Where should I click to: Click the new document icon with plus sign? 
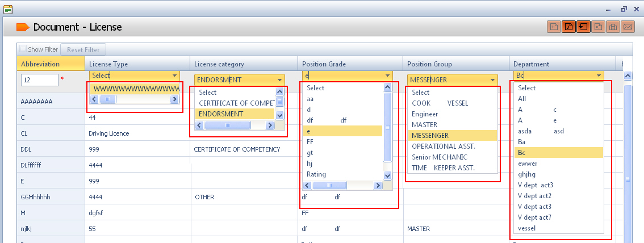554,27
